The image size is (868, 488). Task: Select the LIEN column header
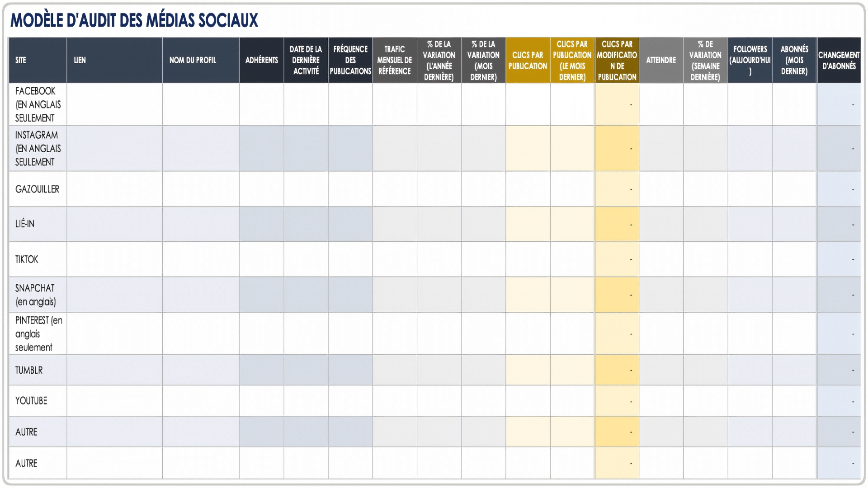tap(115, 60)
